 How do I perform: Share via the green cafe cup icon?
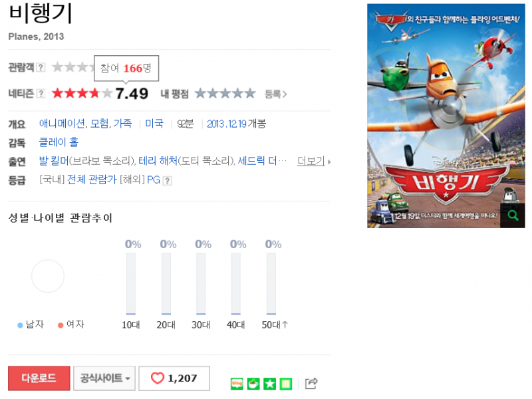click(x=253, y=384)
